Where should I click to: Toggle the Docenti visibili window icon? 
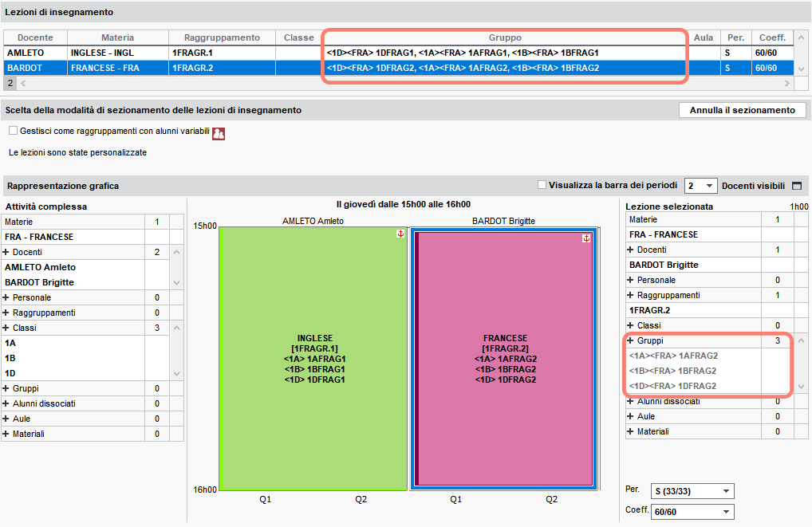coord(797,186)
